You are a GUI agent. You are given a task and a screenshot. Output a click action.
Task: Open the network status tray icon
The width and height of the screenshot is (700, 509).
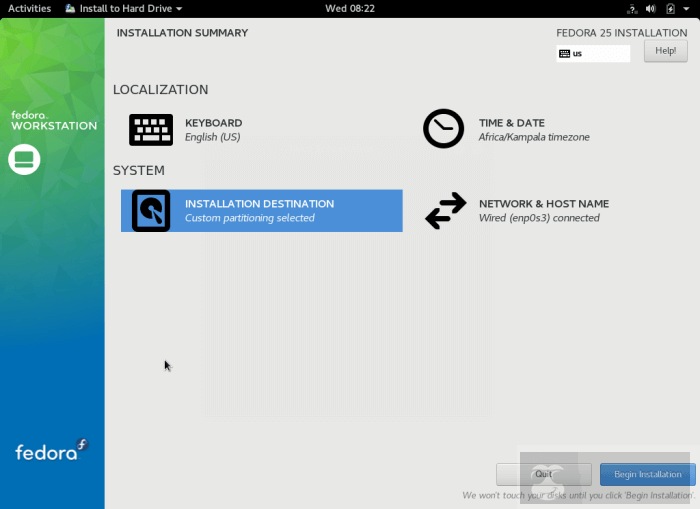(632, 8)
